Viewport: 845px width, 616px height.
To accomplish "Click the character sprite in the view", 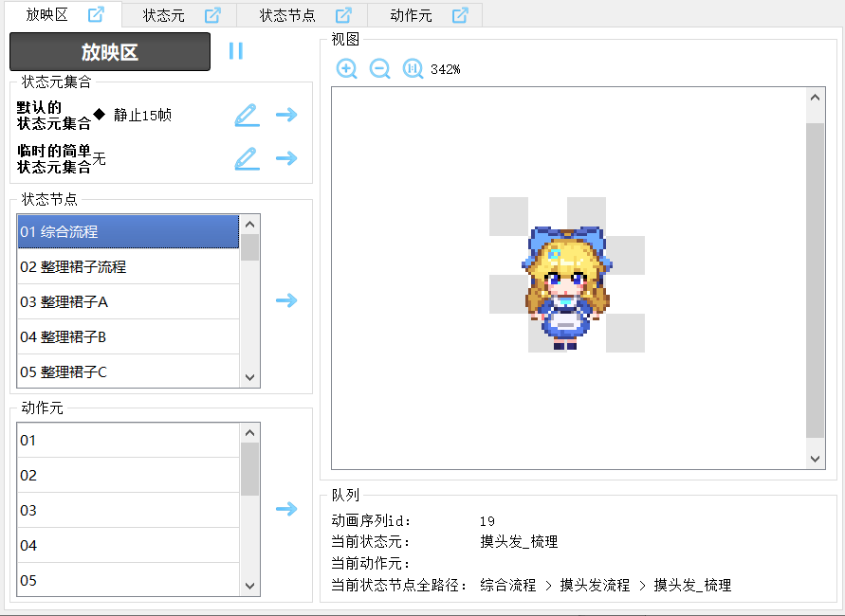I will point(566,288).
